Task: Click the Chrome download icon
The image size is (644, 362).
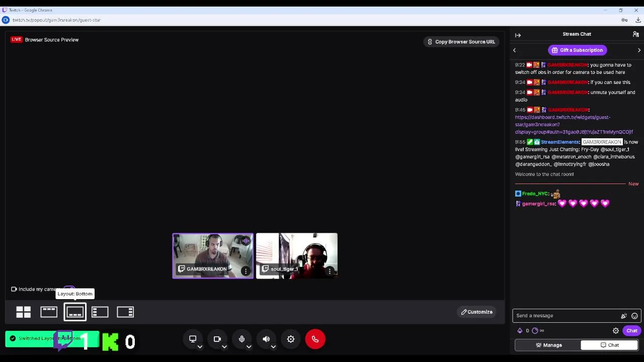Action: pos(638,20)
